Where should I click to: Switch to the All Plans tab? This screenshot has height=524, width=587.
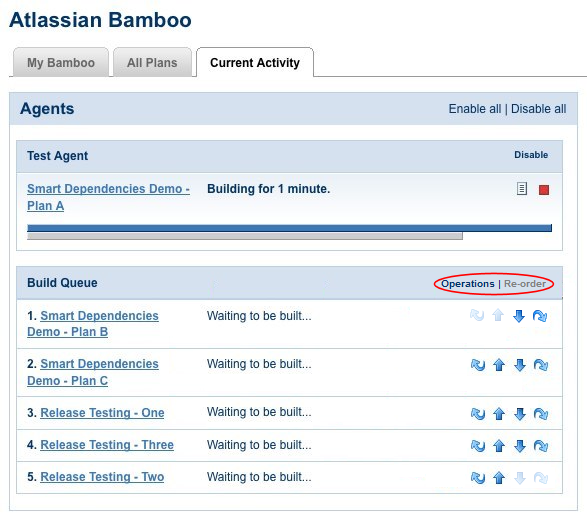(x=152, y=63)
